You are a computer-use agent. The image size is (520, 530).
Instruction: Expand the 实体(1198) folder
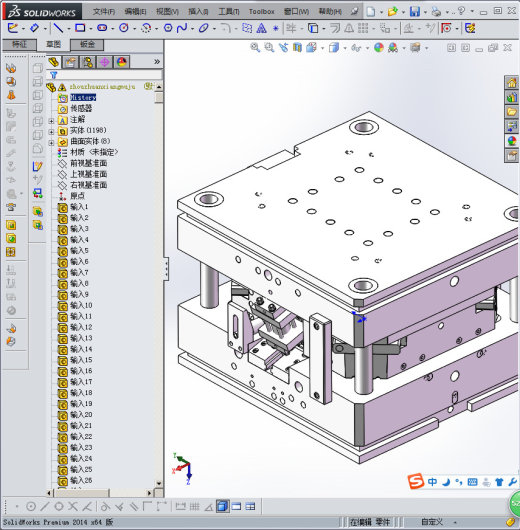click(51, 131)
